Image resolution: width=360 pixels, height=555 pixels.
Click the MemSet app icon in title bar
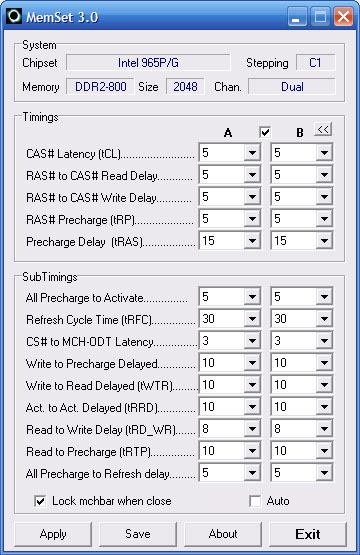tap(14, 16)
